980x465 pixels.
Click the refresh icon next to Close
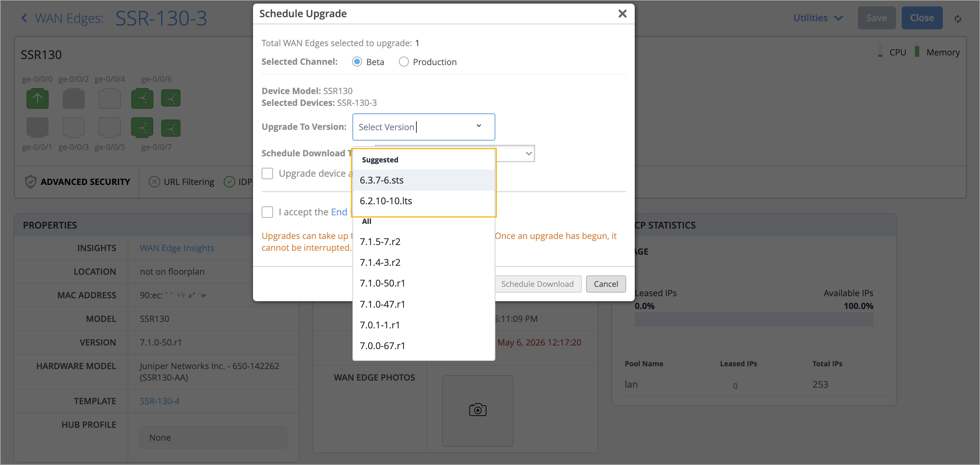[957, 19]
